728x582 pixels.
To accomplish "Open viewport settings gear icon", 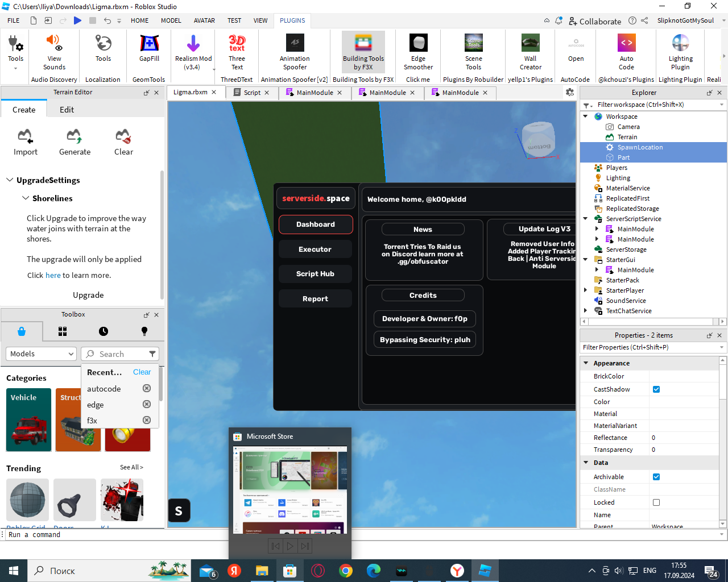I will [570, 92].
